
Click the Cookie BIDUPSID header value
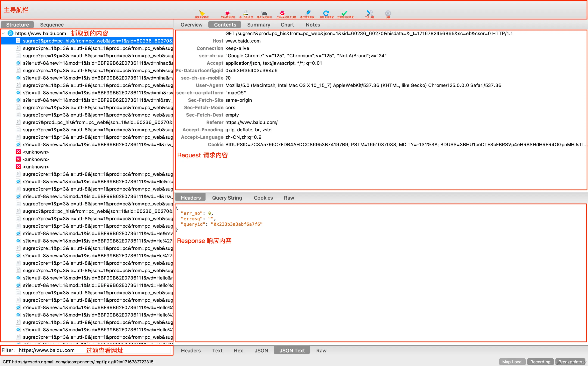406,144
